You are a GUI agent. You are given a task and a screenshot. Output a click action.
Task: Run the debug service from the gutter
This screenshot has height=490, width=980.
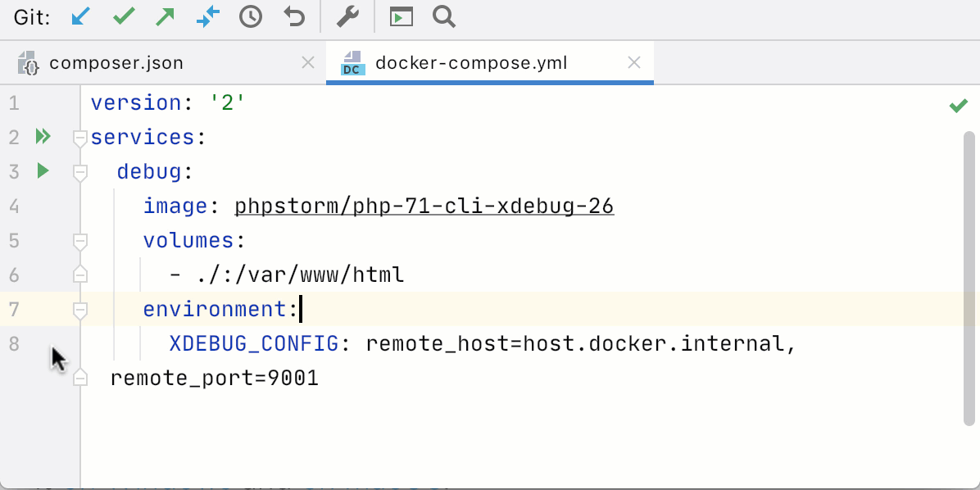point(43,171)
